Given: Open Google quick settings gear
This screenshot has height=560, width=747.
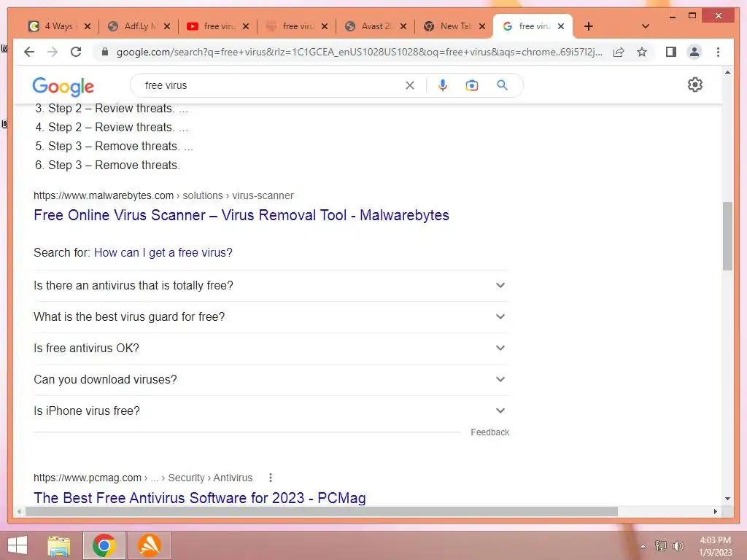Looking at the screenshot, I should pos(695,85).
